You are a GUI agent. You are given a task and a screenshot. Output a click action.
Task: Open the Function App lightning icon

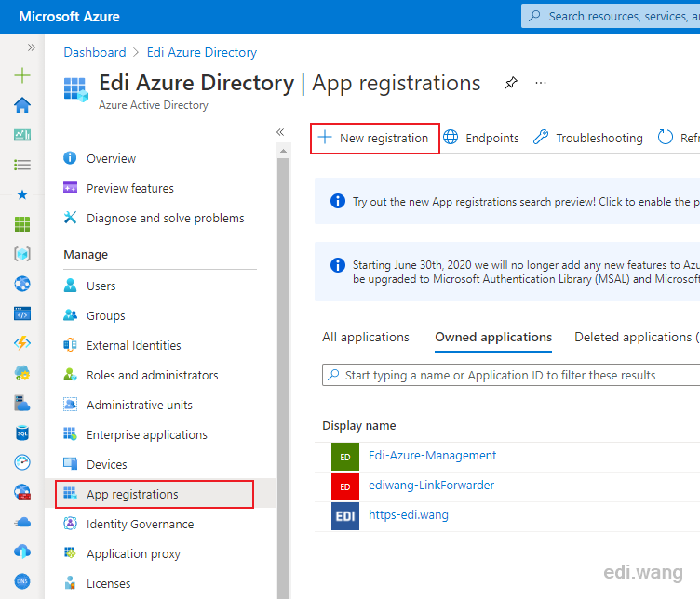pyautogui.click(x=22, y=343)
